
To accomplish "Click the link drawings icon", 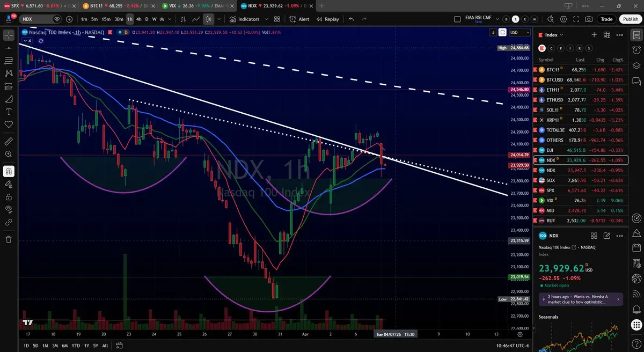I will tap(9, 222).
